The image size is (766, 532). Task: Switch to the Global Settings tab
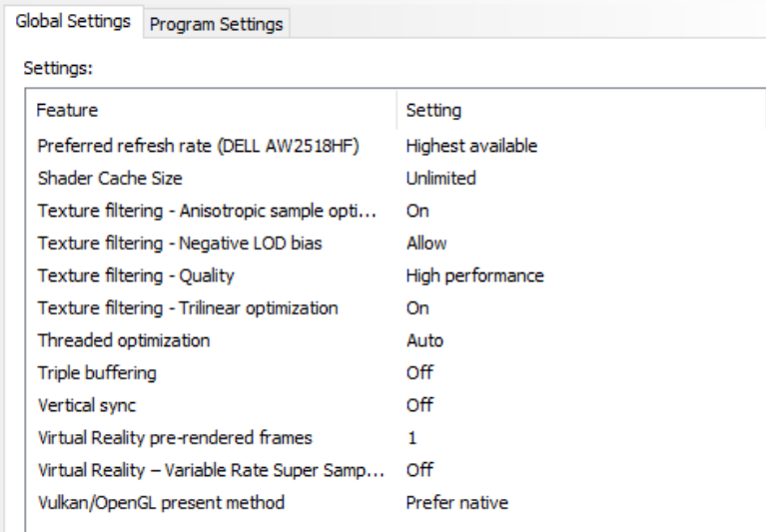(x=73, y=22)
